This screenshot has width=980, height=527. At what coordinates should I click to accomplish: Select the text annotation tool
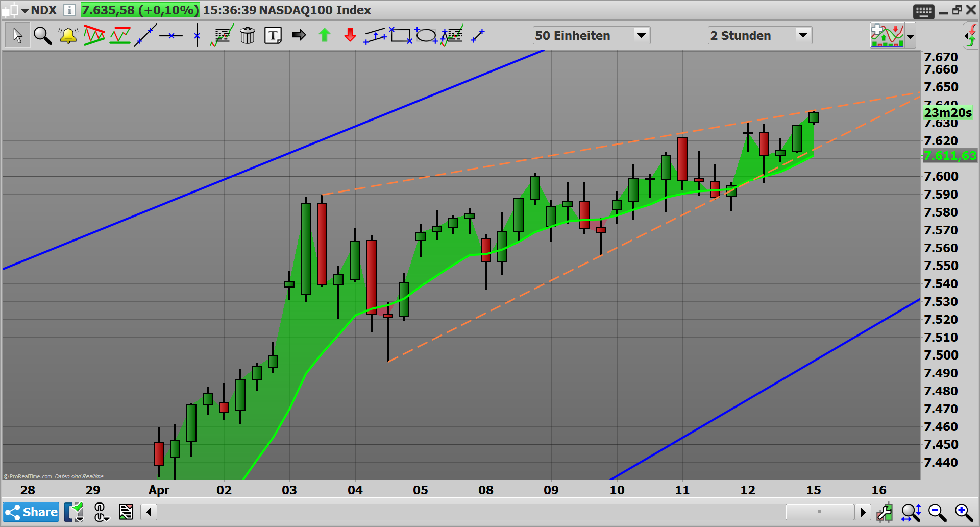tap(273, 36)
